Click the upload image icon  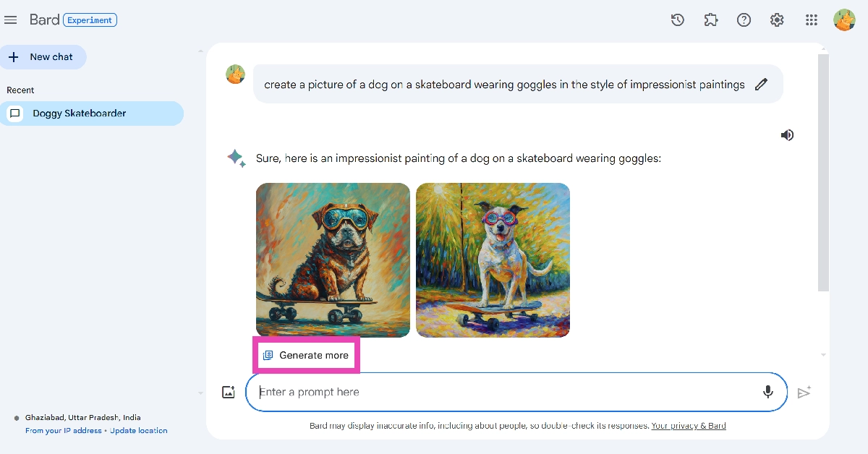click(x=229, y=393)
